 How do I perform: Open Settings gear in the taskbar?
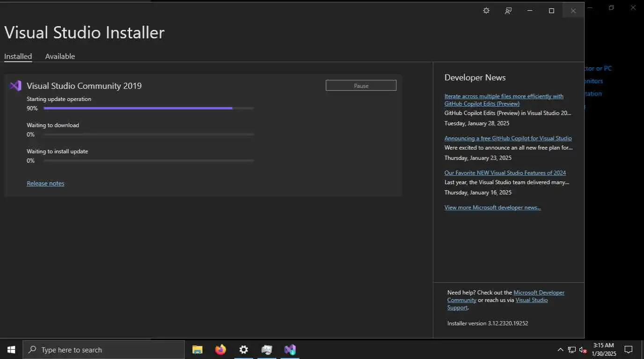coord(243,350)
